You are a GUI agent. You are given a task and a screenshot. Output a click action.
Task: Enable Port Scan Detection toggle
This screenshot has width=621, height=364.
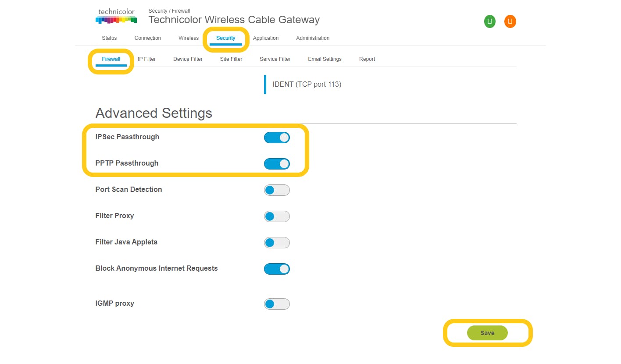[x=277, y=190]
